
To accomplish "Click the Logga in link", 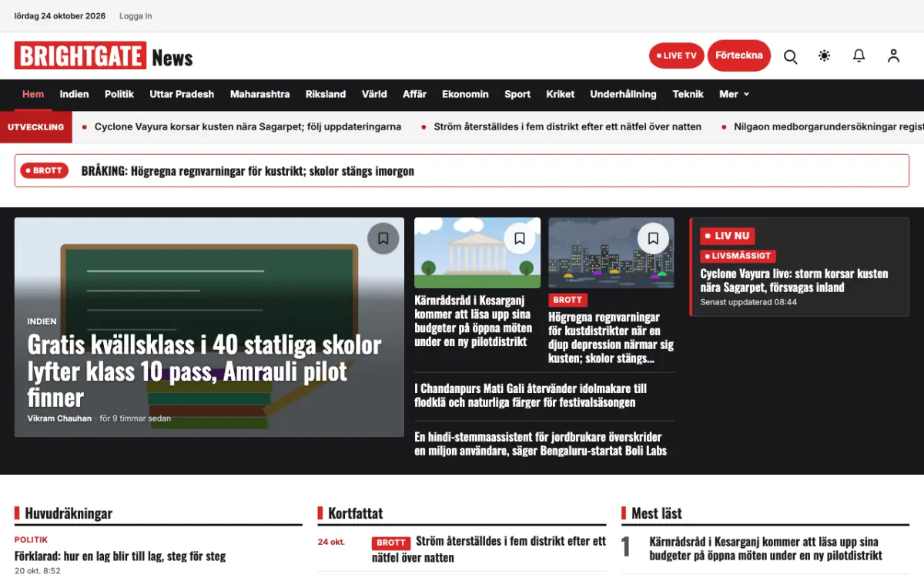I will (x=136, y=16).
